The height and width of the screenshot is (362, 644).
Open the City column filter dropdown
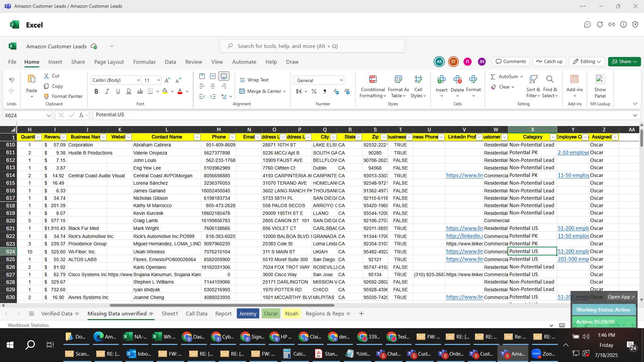pos(333,137)
